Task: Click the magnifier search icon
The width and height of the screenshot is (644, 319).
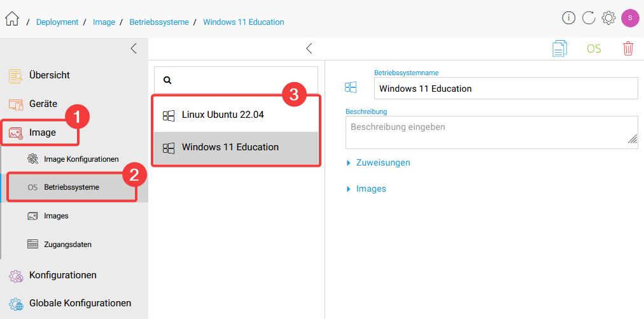Action: point(167,80)
